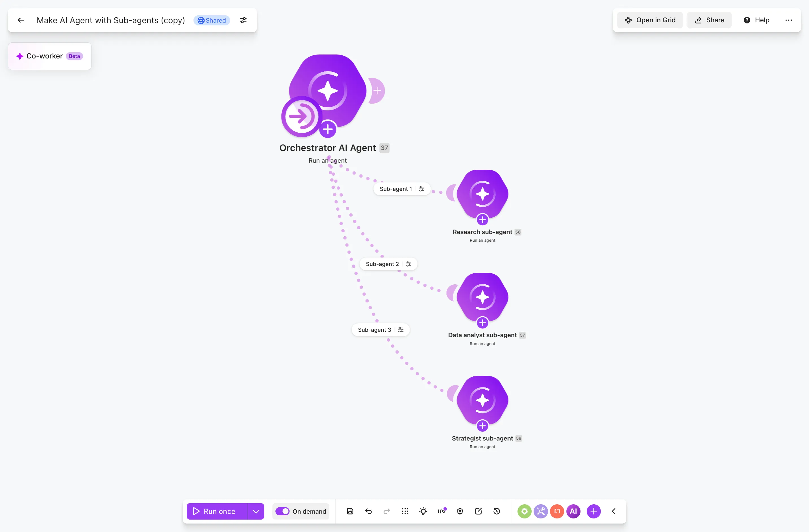Open scenario history clock icon
The width and height of the screenshot is (809, 532).
click(497, 511)
